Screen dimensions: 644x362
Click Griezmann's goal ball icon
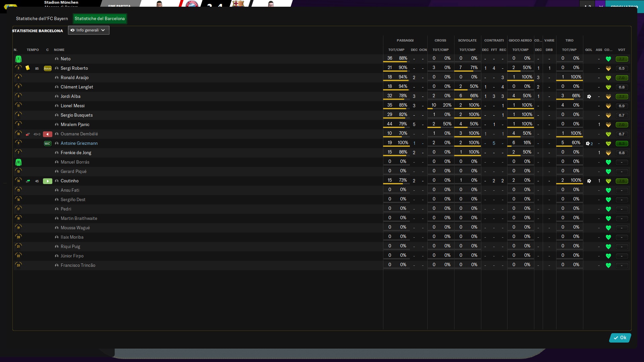tap(588, 143)
